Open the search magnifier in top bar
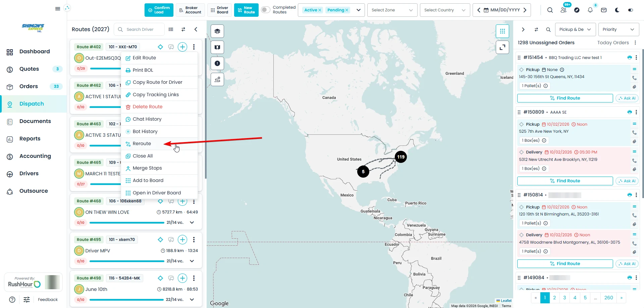The width and height of the screenshot is (644, 308). pos(550,10)
